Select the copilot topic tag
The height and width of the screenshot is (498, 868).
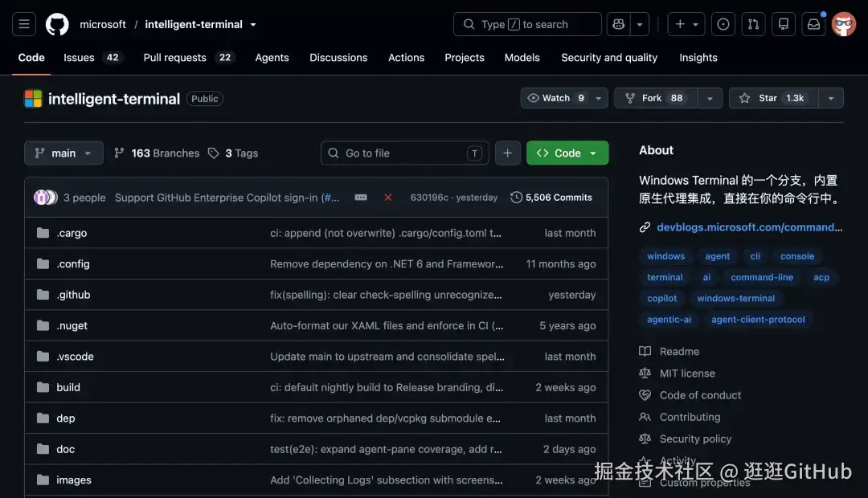(662, 298)
